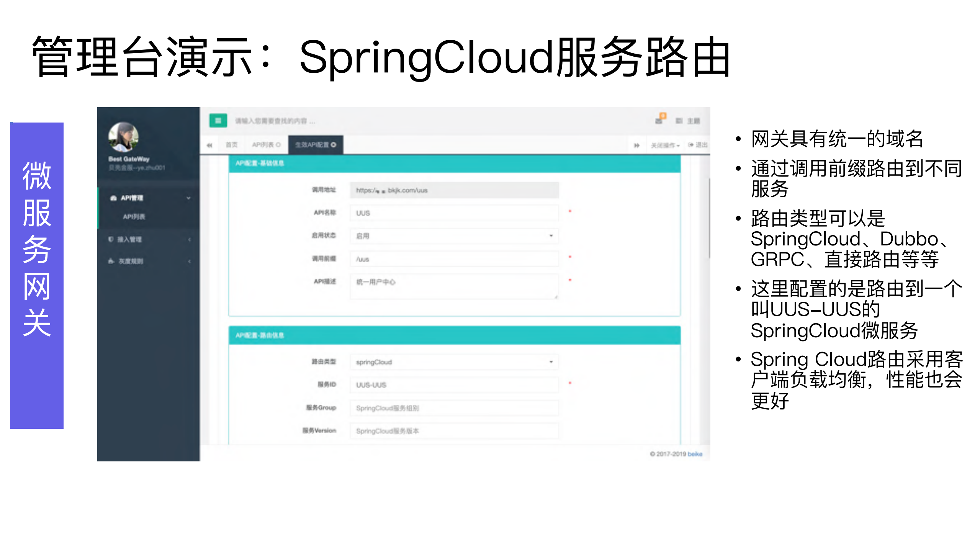Collapse the API管理 menu section
This screenshot has height=551, width=980.
pyautogui.click(x=188, y=198)
